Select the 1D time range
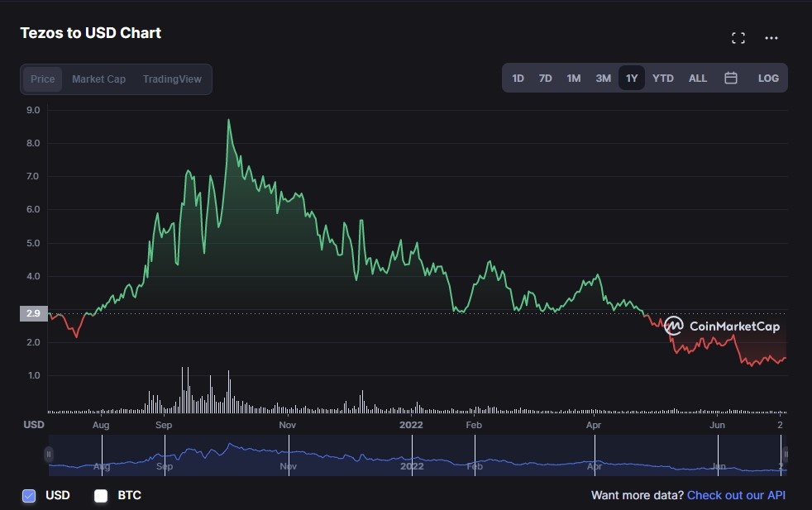Image resolution: width=812 pixels, height=510 pixels. coord(518,78)
